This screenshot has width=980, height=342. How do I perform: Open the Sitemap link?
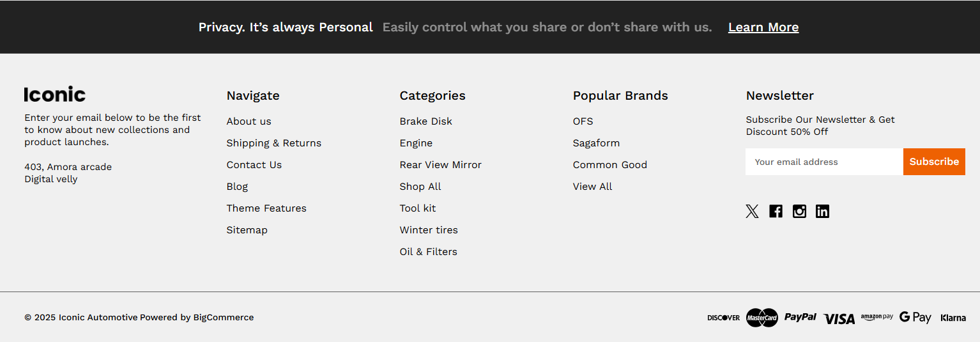[x=247, y=230]
